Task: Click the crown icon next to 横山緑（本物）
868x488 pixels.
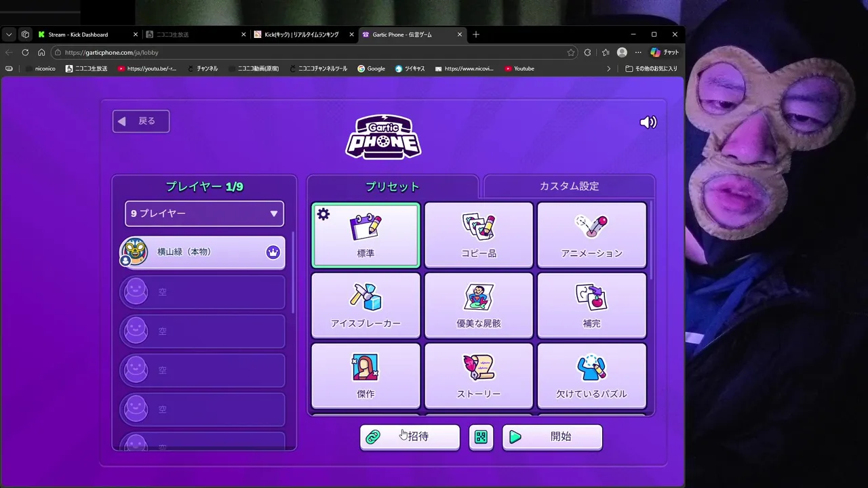Action: [273, 252]
